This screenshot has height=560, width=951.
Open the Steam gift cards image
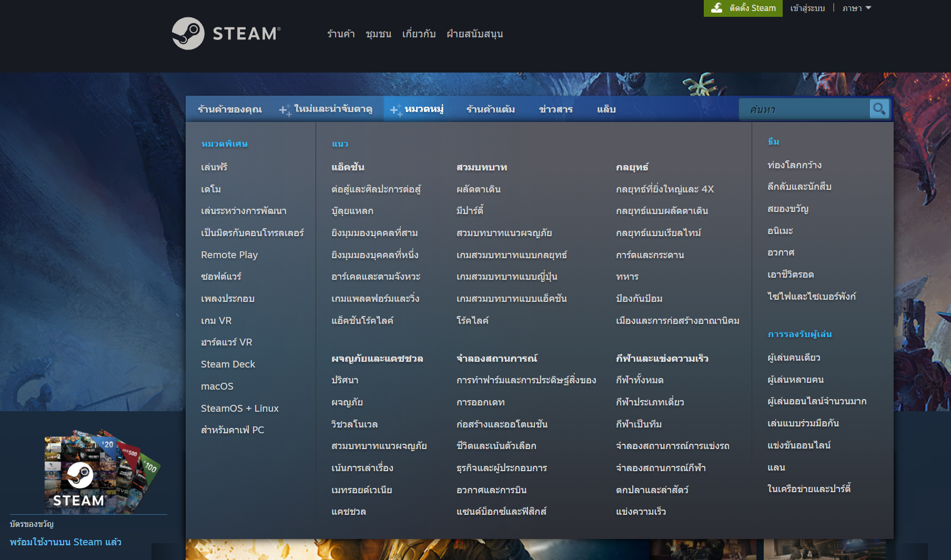pyautogui.click(x=100, y=471)
